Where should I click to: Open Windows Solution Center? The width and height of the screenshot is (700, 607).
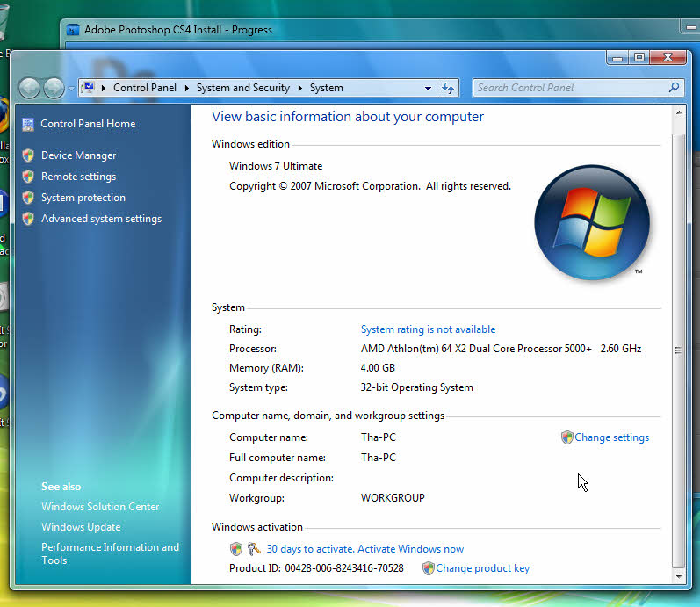point(100,507)
